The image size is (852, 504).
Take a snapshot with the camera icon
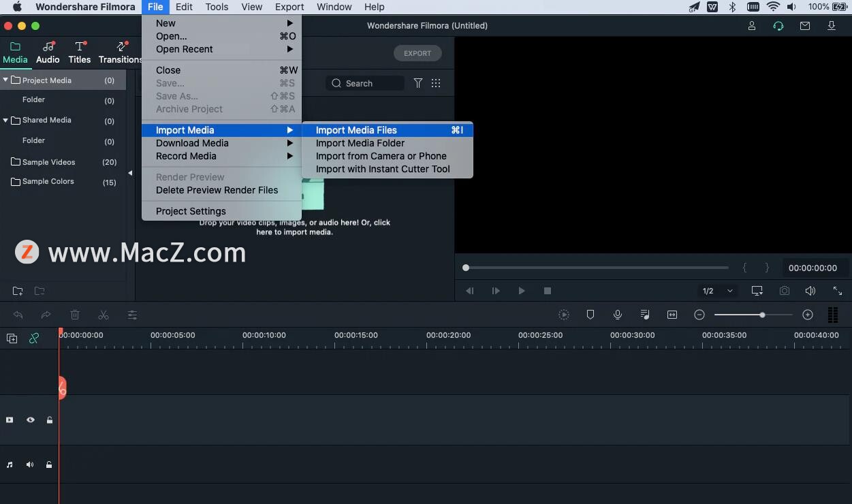coord(785,291)
